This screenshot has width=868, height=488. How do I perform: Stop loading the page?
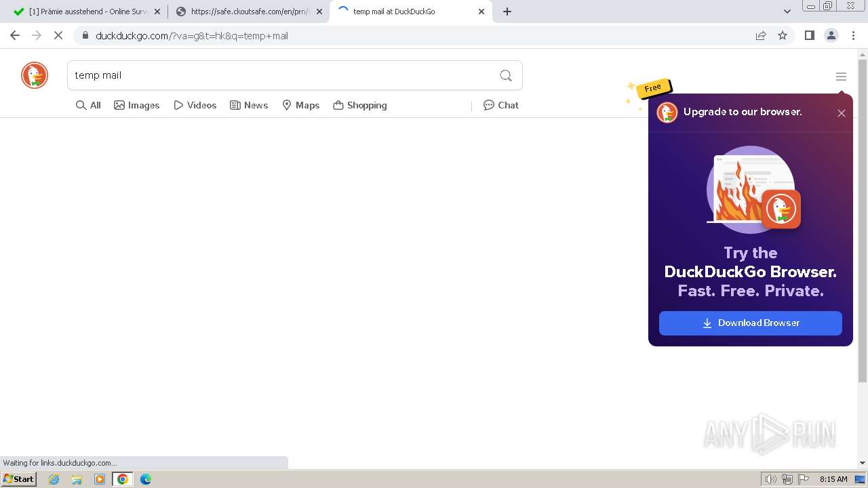coord(58,35)
